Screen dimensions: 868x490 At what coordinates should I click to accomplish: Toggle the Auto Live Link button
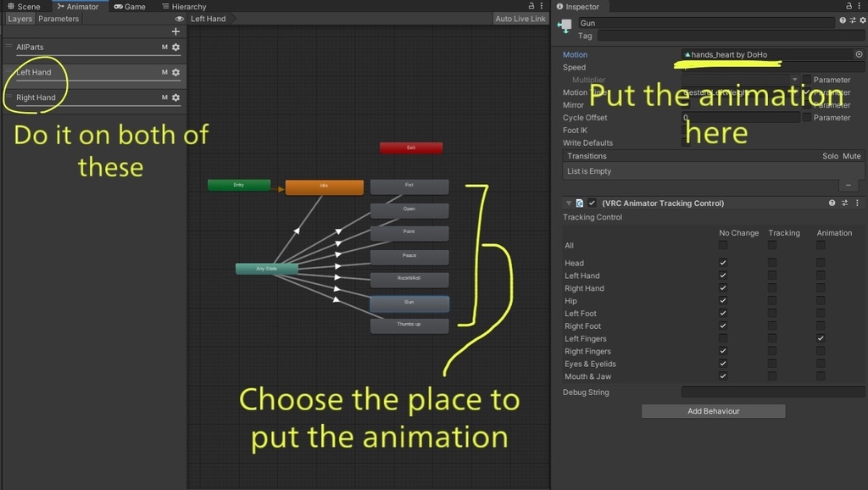point(520,19)
